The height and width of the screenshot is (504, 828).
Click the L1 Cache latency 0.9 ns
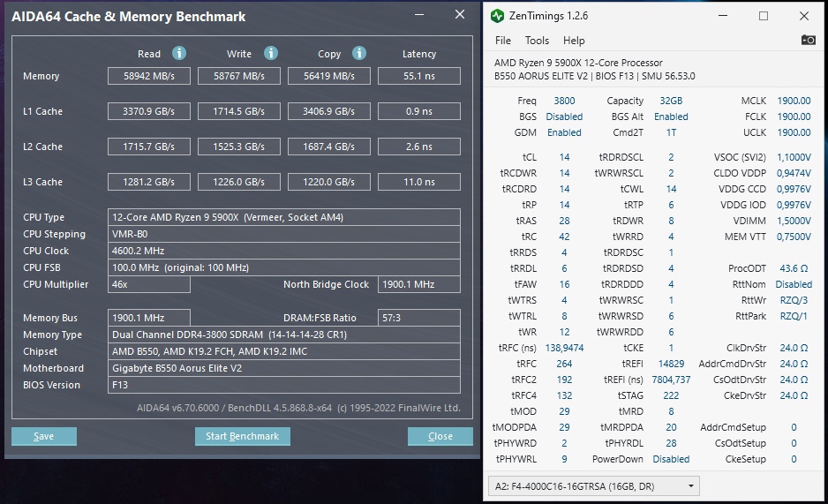point(419,111)
